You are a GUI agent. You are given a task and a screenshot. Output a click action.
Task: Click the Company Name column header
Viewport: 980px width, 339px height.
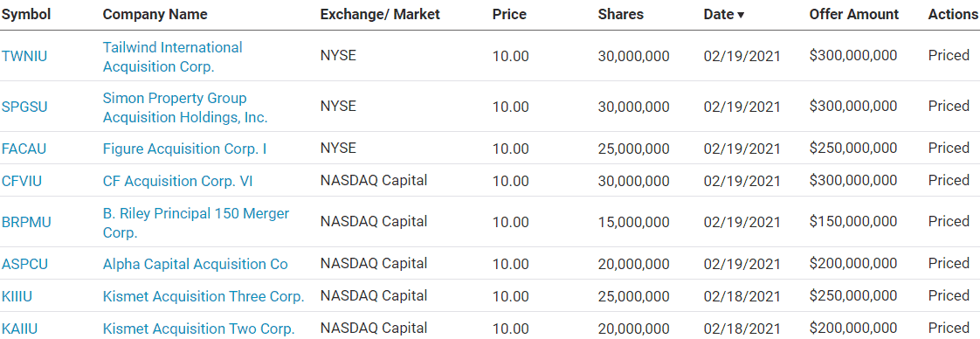155,14
